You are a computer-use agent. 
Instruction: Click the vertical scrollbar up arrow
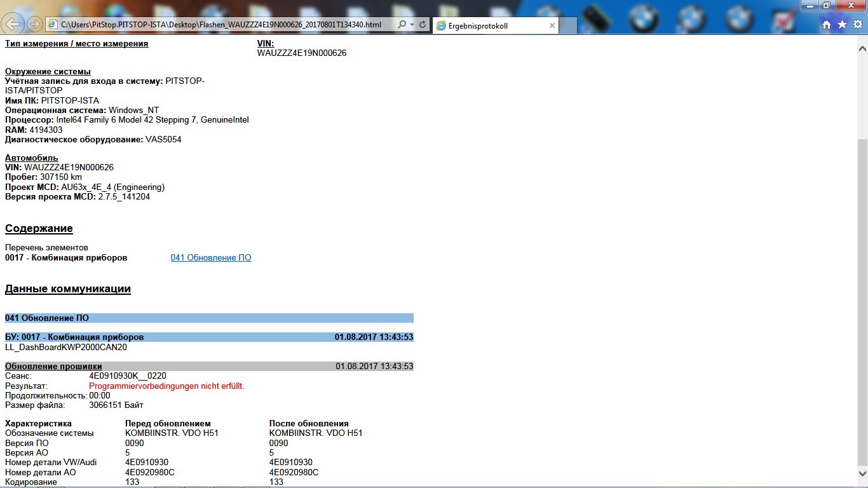click(862, 48)
